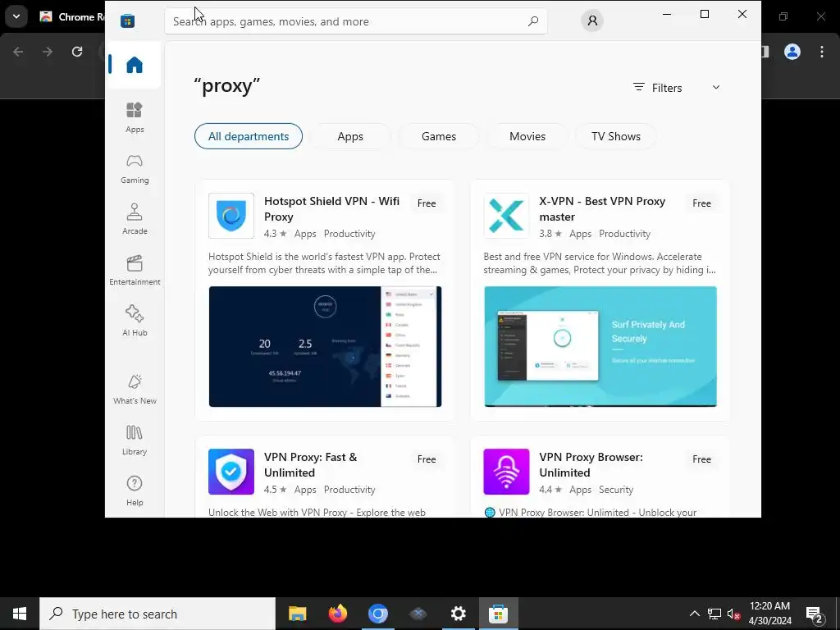
Task: Select the Movies filter tab
Action: point(527,137)
